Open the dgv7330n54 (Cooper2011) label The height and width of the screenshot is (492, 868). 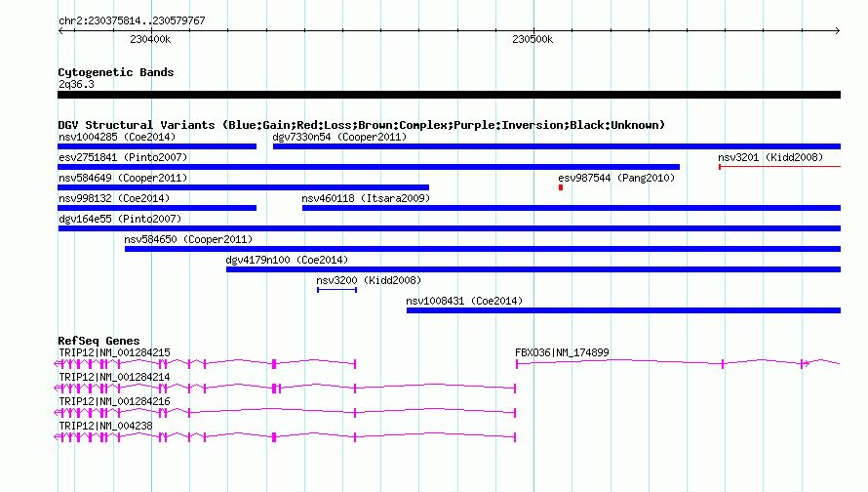pos(339,137)
